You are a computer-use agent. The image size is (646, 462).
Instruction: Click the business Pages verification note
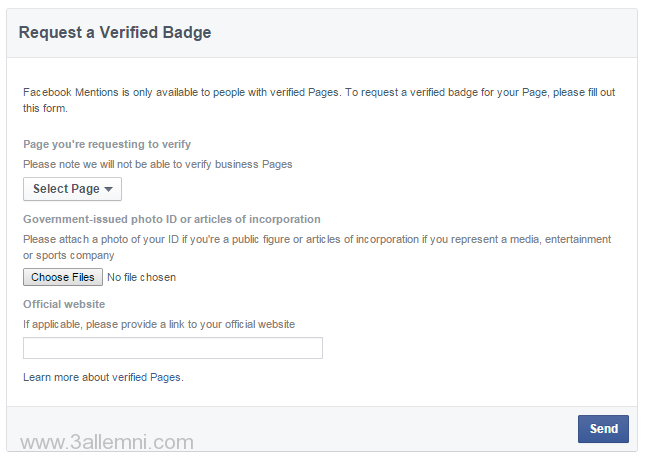tap(158, 164)
